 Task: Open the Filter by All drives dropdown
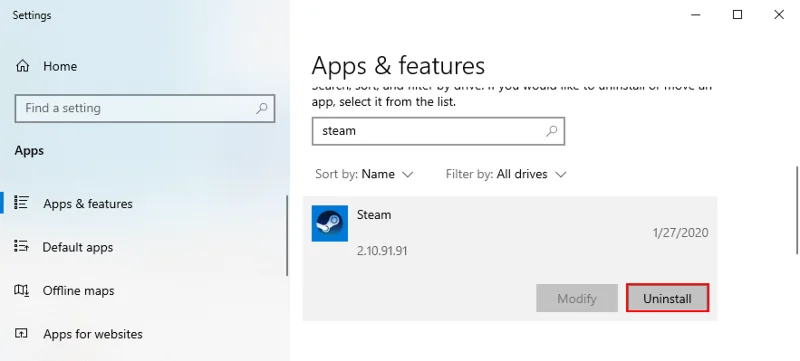506,174
